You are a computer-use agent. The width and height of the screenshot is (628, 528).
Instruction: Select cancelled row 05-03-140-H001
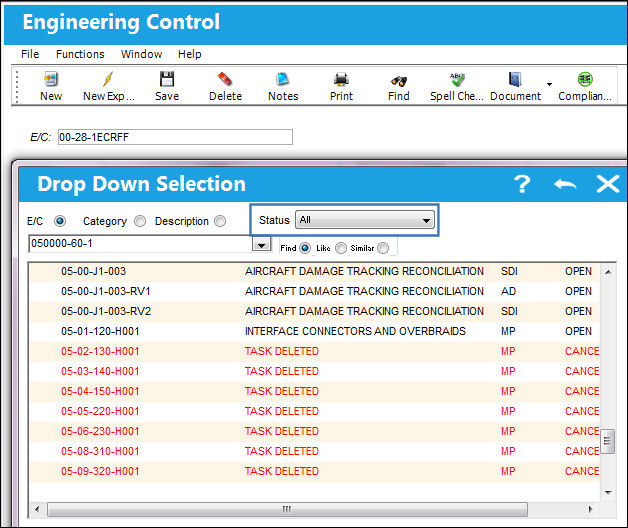314,372
